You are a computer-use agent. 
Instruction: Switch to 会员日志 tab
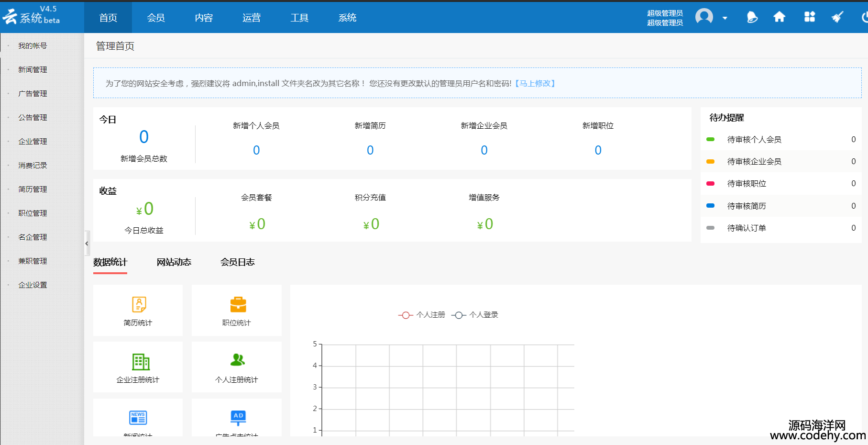[x=238, y=262]
